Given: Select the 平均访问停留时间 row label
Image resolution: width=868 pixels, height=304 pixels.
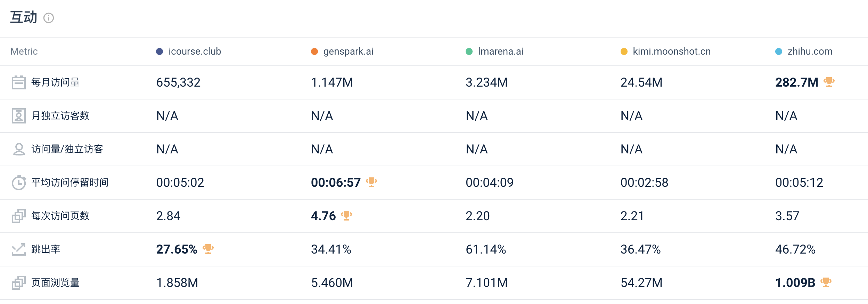Looking at the screenshot, I should [x=70, y=183].
